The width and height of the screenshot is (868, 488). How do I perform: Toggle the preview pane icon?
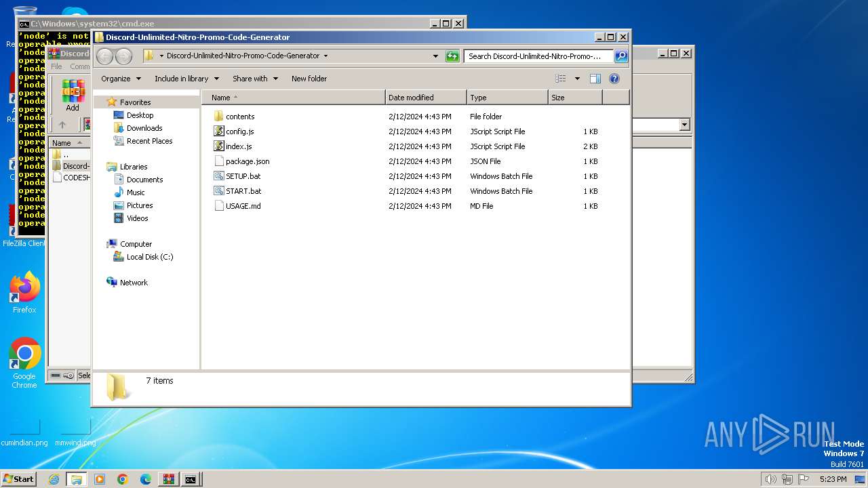pyautogui.click(x=595, y=79)
